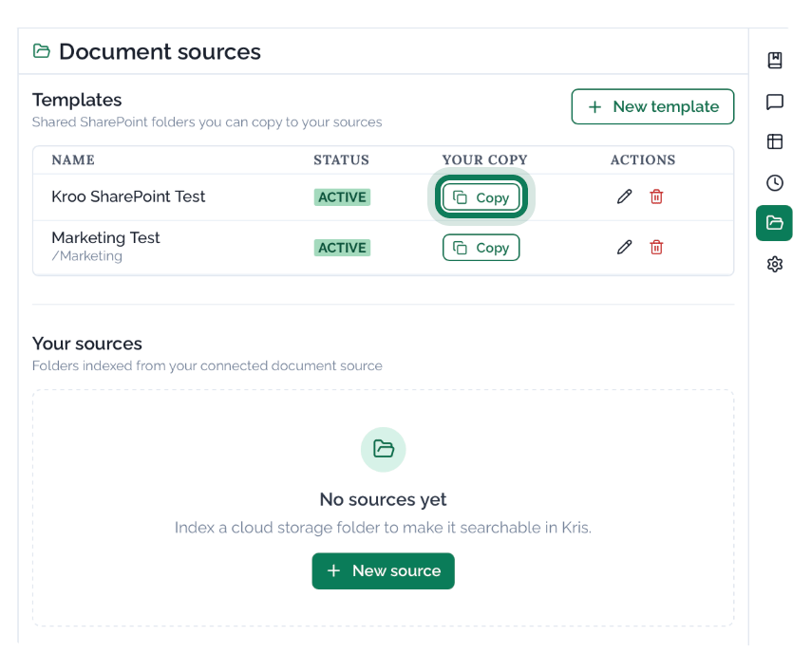Screen dimensions: 811x672
Task: Click the YOUR COPY column header
Action: point(484,159)
